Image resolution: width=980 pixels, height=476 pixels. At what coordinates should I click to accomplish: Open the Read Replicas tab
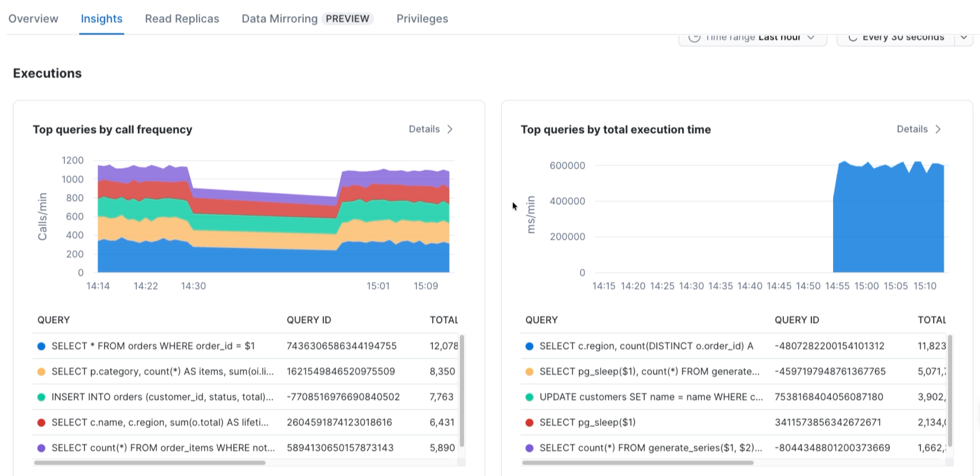click(182, 19)
